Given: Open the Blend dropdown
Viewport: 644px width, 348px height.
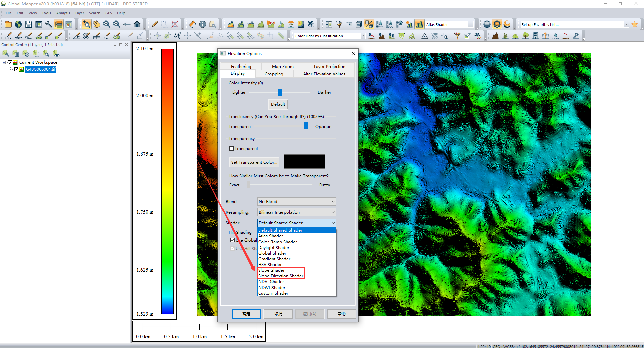Looking at the screenshot, I should pos(297,202).
